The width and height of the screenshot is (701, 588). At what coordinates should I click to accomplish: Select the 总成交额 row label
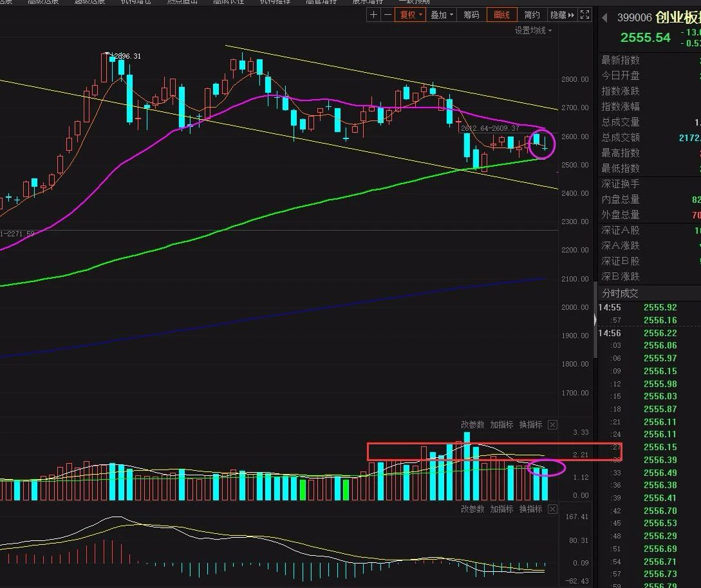[620, 137]
